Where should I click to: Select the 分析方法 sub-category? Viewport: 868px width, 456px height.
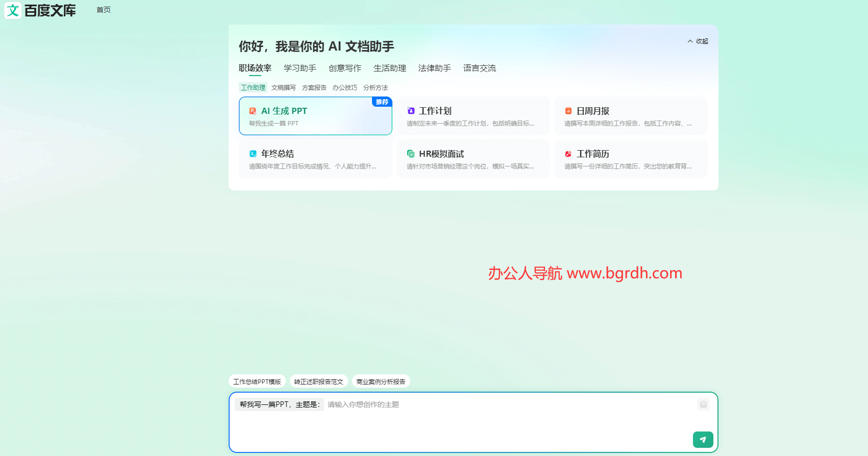376,88
